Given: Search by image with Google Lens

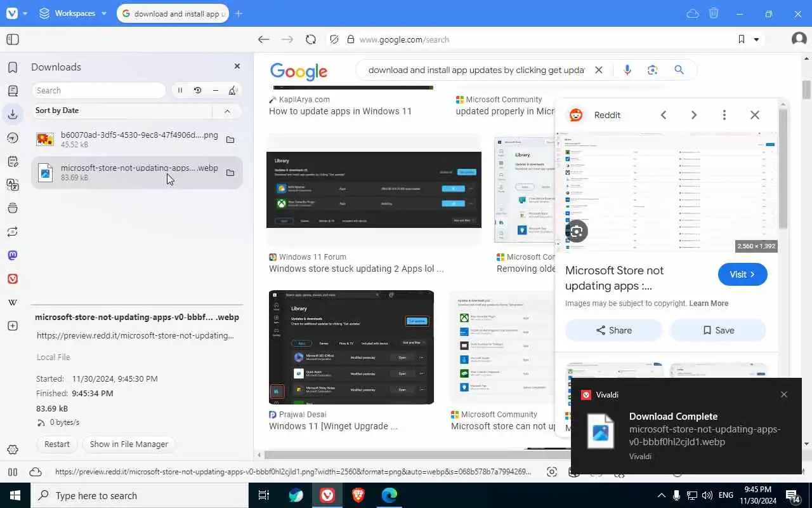Looking at the screenshot, I should [653, 70].
